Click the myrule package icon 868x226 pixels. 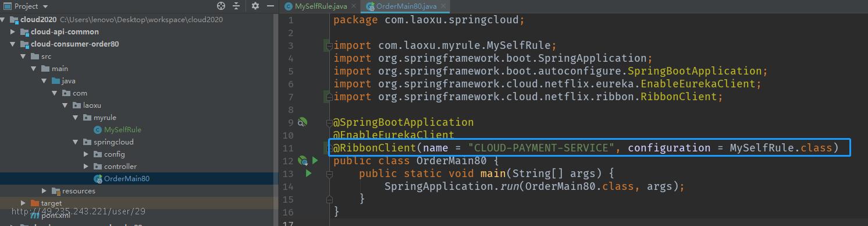point(87,118)
